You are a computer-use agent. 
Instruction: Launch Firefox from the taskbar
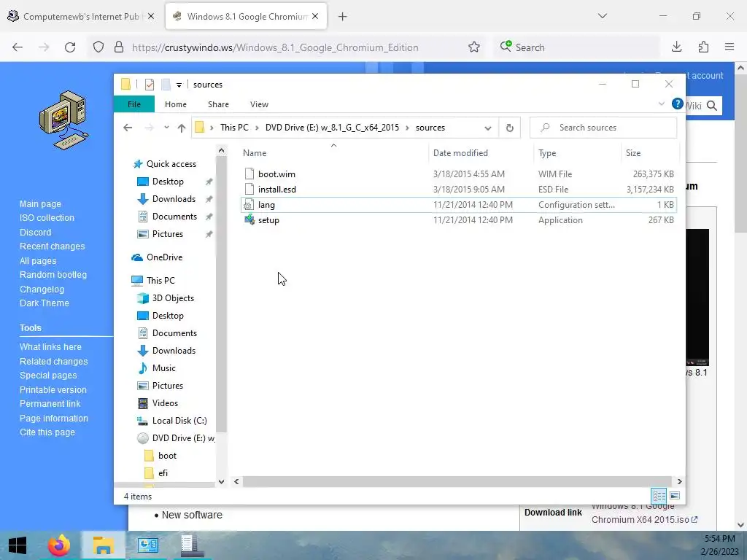[59, 545]
